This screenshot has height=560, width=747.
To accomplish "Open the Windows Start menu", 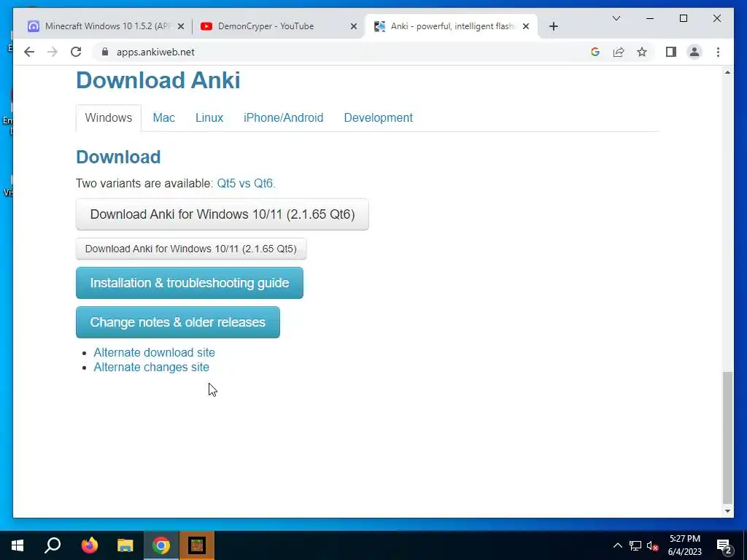I will pos(18,545).
